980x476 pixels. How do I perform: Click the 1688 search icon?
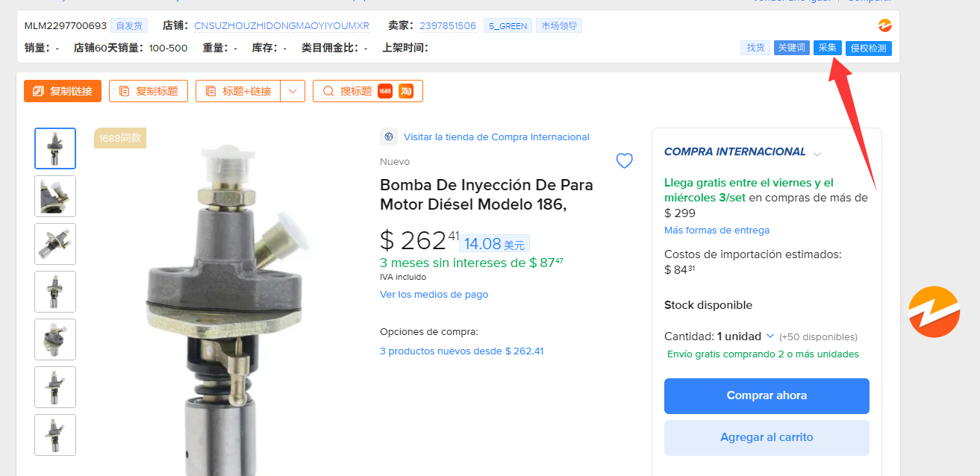385,91
